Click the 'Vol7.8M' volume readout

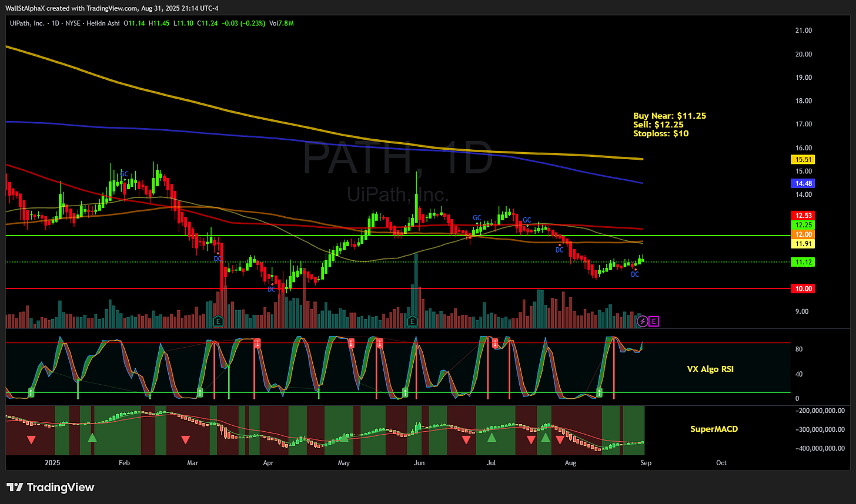(x=282, y=23)
